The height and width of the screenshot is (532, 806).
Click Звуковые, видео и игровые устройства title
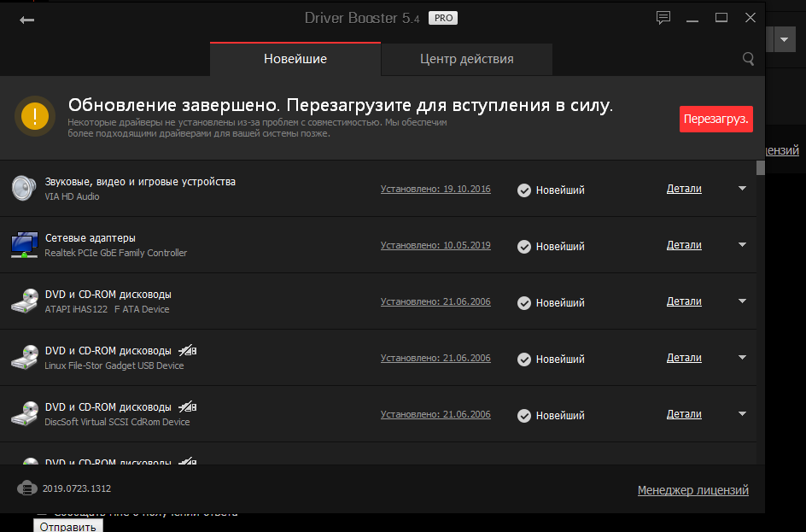(x=140, y=182)
